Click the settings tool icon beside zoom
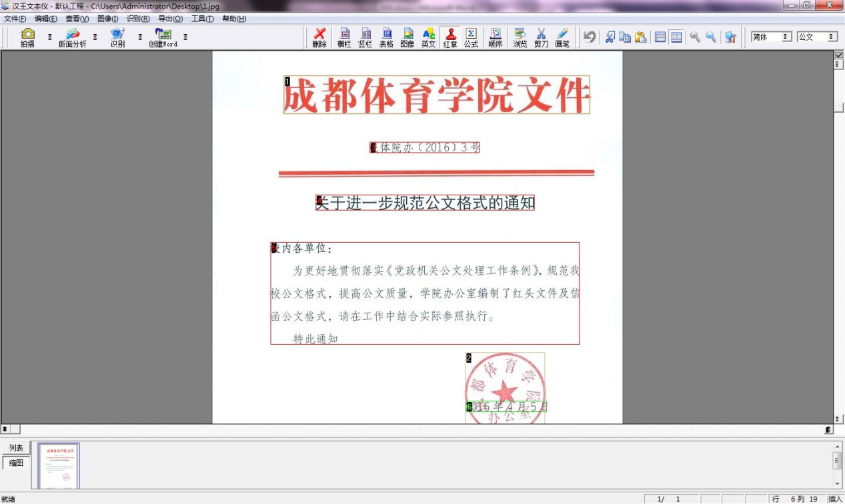The width and height of the screenshot is (845, 504). coord(731,37)
